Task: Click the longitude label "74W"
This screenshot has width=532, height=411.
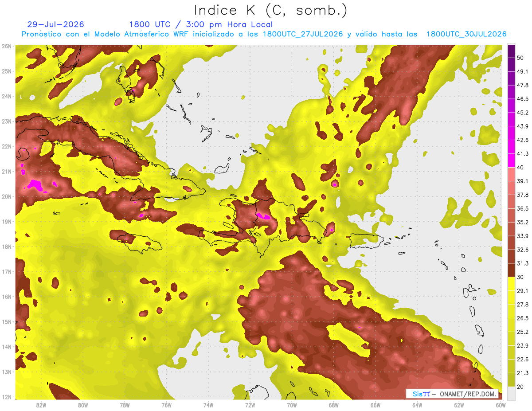Action: [208, 405]
